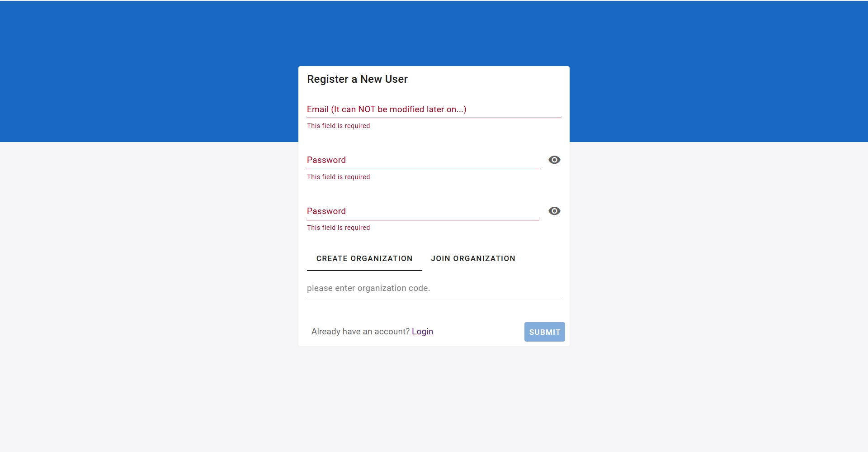Click the Email "can NOT be modified" label
Screen dimensions: 868x452
387,109
